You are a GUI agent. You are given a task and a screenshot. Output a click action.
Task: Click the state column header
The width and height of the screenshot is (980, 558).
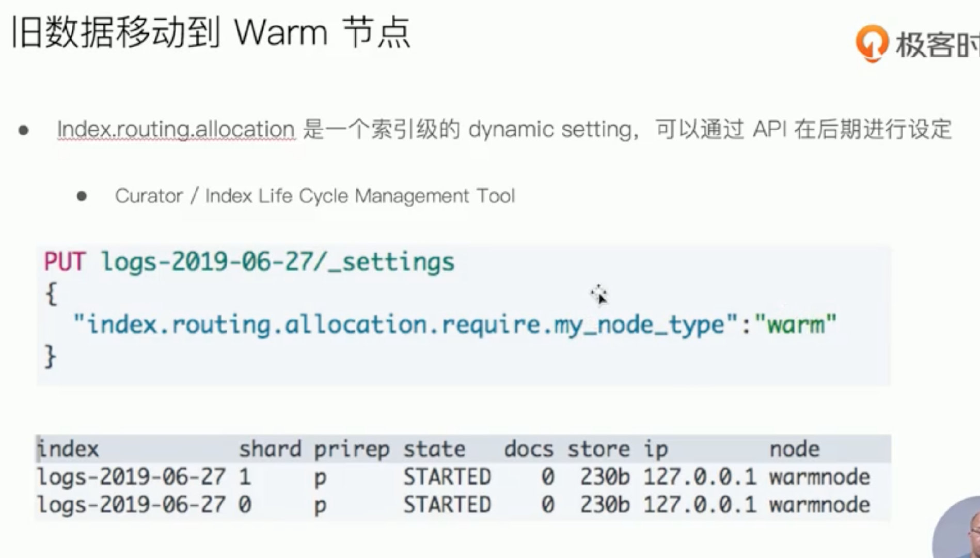[434, 449]
